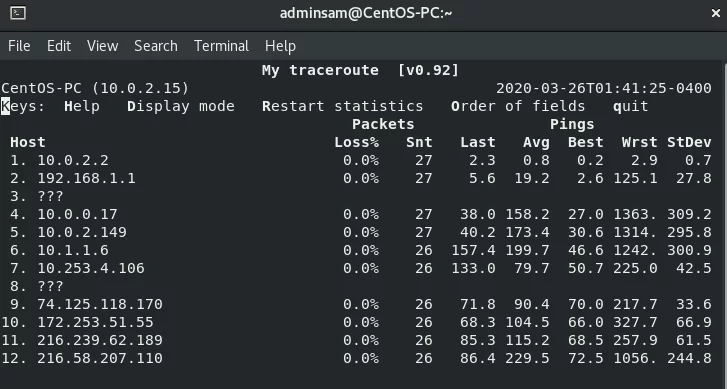
Task: Open the Terminal menu
Action: pyautogui.click(x=221, y=46)
